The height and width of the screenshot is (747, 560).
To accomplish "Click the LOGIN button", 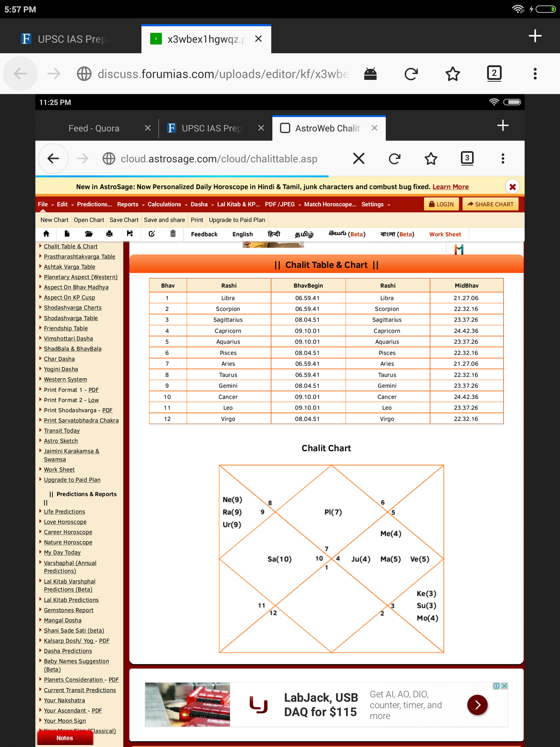I will click(441, 204).
